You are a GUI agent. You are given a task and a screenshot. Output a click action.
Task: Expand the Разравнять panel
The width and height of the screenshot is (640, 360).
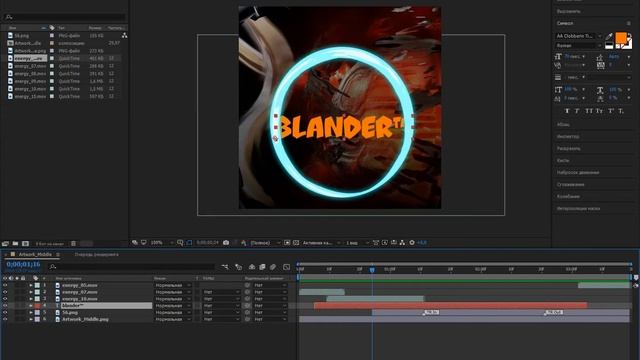click(569, 149)
